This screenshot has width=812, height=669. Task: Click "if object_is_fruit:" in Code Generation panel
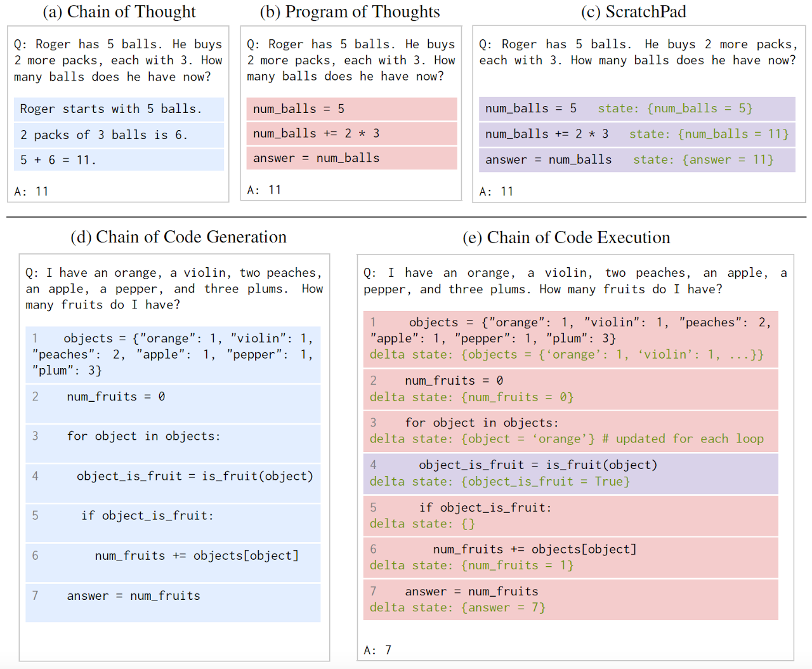(x=147, y=516)
